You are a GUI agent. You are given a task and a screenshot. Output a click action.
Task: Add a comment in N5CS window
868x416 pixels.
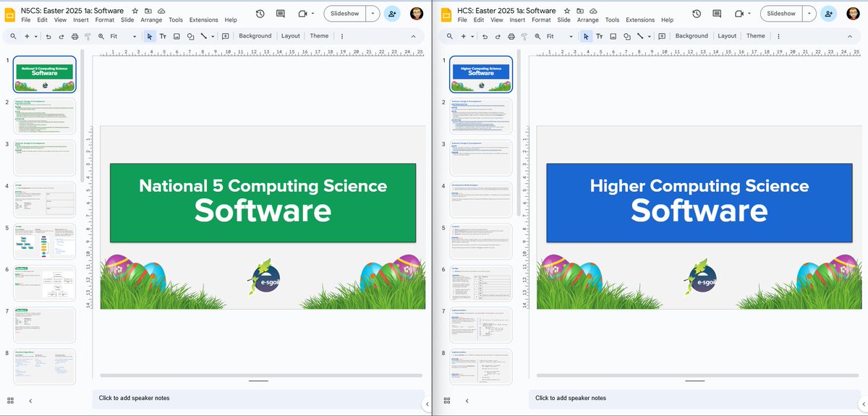(x=226, y=36)
